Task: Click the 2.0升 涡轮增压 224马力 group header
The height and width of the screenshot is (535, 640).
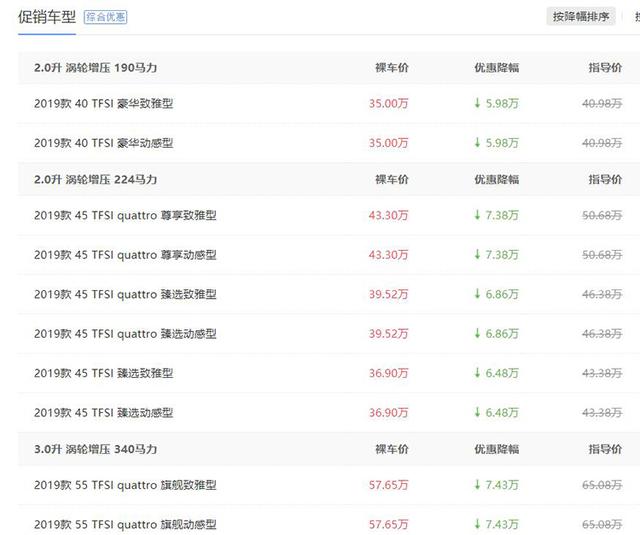Action: click(96, 180)
